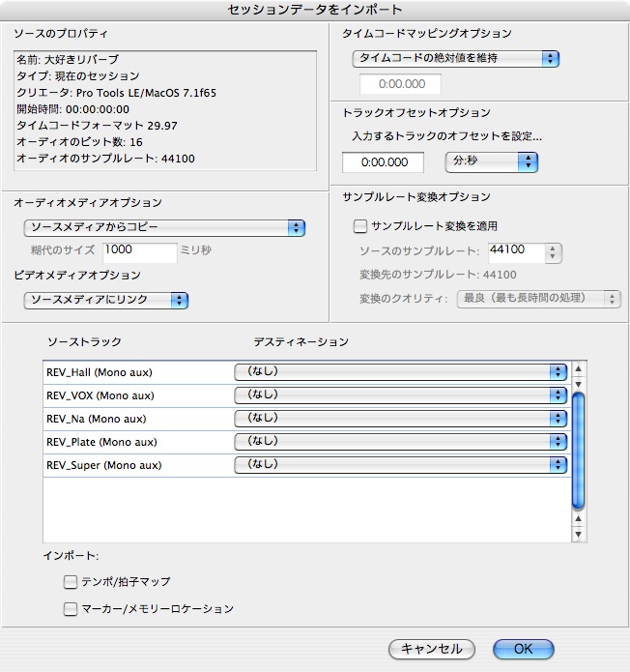Open destination dropdown for REV_Plate track
Viewport: 630px width, 672px height.
(x=401, y=441)
